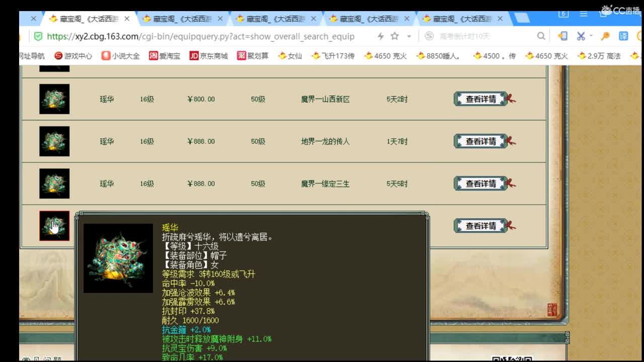Screen dimensions: 644x362
Task: Click the lightning speed-mode icon in address bar
Action: [x=380, y=36]
